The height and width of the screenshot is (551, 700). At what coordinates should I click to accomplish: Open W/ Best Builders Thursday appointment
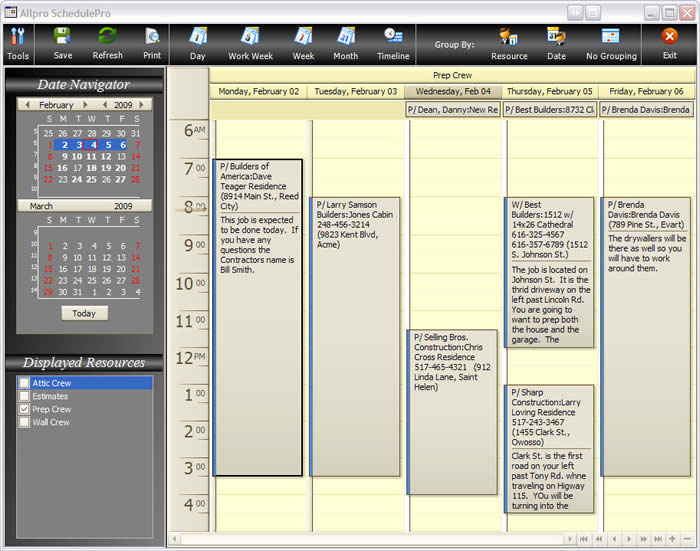click(549, 272)
